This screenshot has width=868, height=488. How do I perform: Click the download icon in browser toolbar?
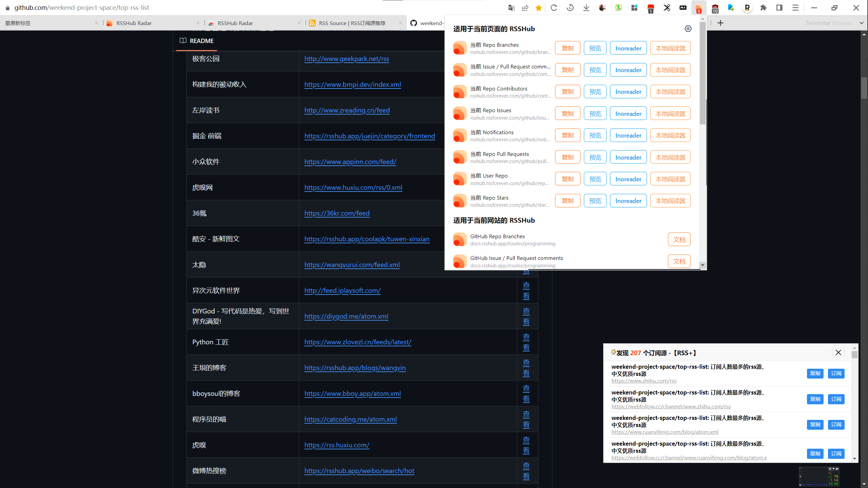pyautogui.click(x=586, y=7)
